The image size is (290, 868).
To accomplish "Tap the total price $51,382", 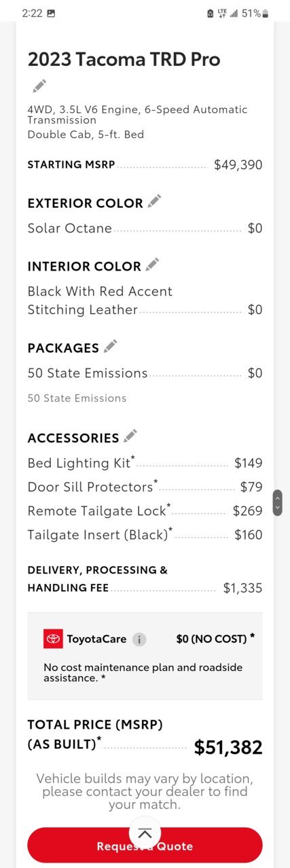I will pyautogui.click(x=228, y=748).
